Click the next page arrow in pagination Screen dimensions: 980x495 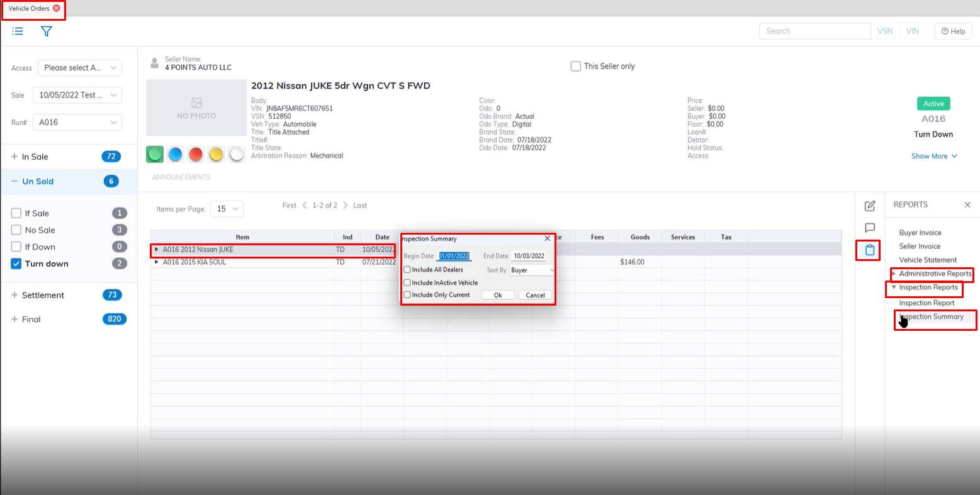[345, 206]
